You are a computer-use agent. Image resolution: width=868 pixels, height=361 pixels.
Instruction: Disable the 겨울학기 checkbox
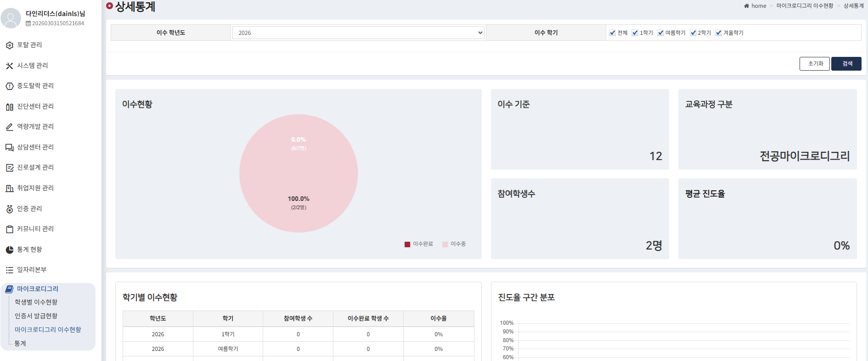[x=718, y=33]
